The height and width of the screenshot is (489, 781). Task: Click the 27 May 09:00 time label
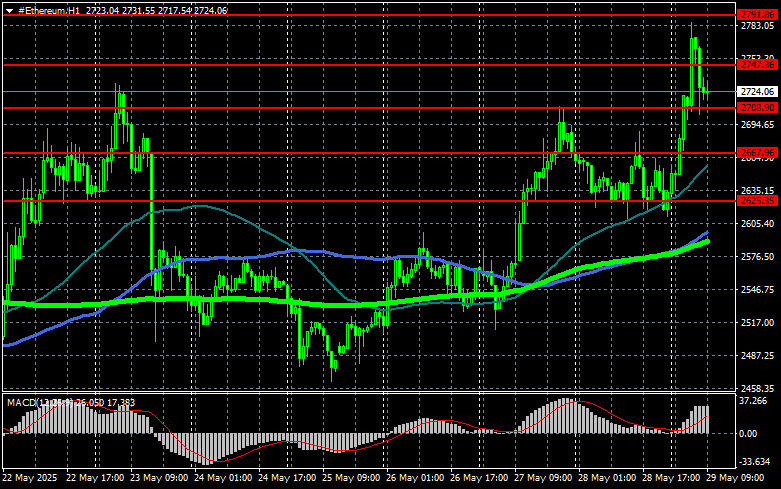pyautogui.click(x=543, y=478)
